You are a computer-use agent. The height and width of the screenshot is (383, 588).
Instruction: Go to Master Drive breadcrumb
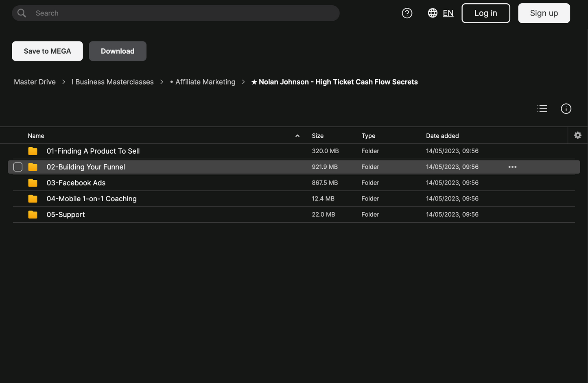coord(35,82)
